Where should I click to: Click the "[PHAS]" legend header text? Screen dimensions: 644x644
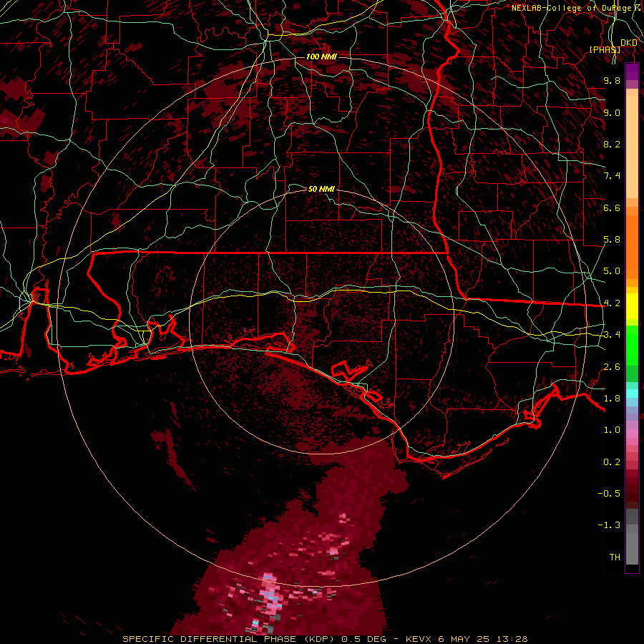point(605,49)
